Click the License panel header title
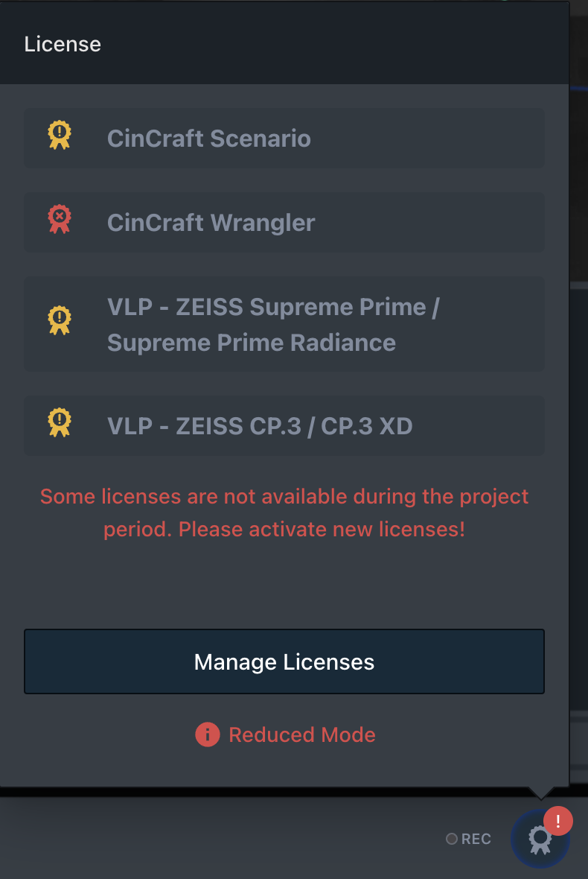The width and height of the screenshot is (588, 879). [x=63, y=44]
